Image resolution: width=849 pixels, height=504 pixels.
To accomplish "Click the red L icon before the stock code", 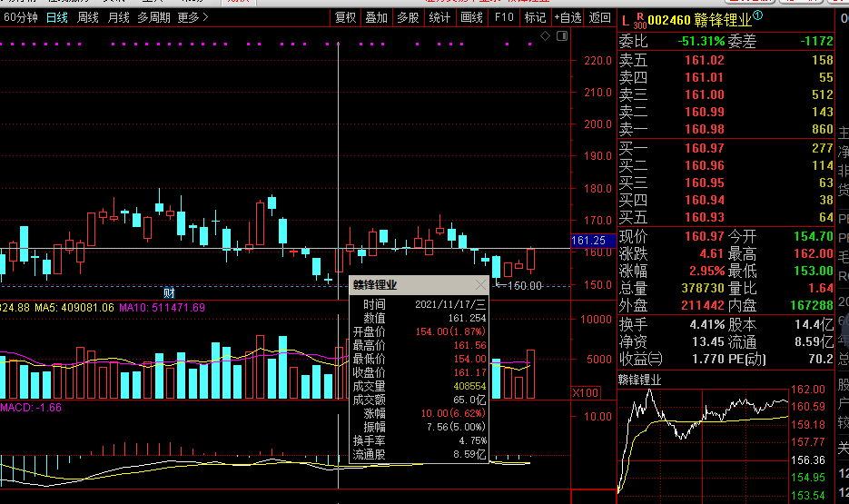I will coord(626,21).
